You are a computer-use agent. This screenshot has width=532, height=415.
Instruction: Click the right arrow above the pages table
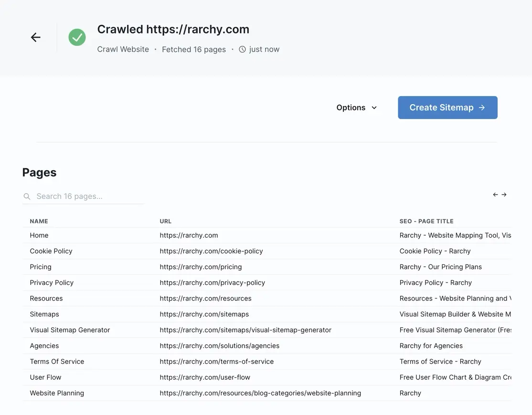(x=504, y=195)
